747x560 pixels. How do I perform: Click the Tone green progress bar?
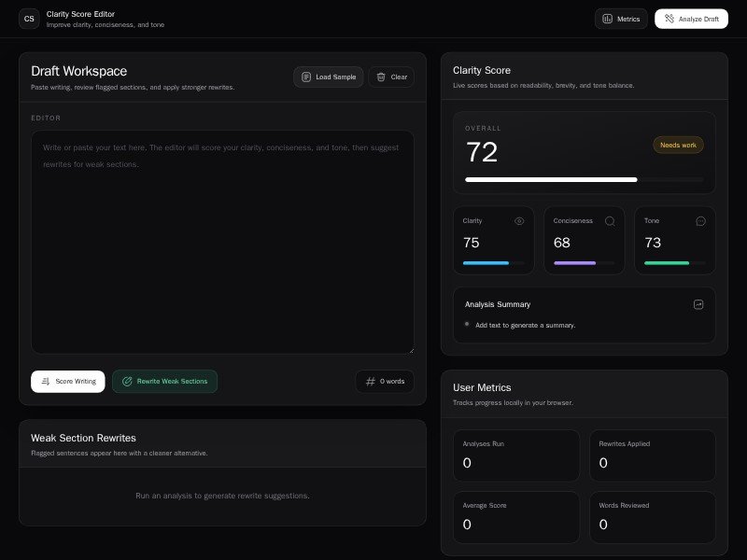[x=674, y=263]
